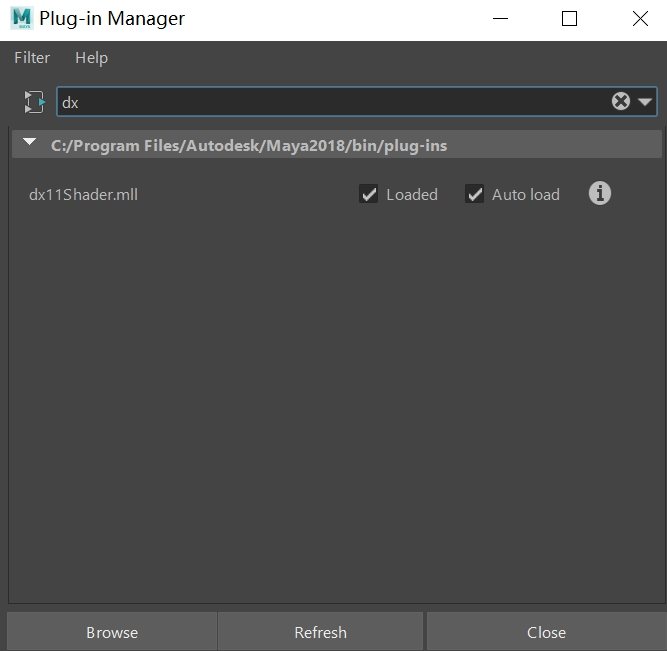Minimize the Plug-in Manager window
The image size is (667, 651).
coord(500,19)
